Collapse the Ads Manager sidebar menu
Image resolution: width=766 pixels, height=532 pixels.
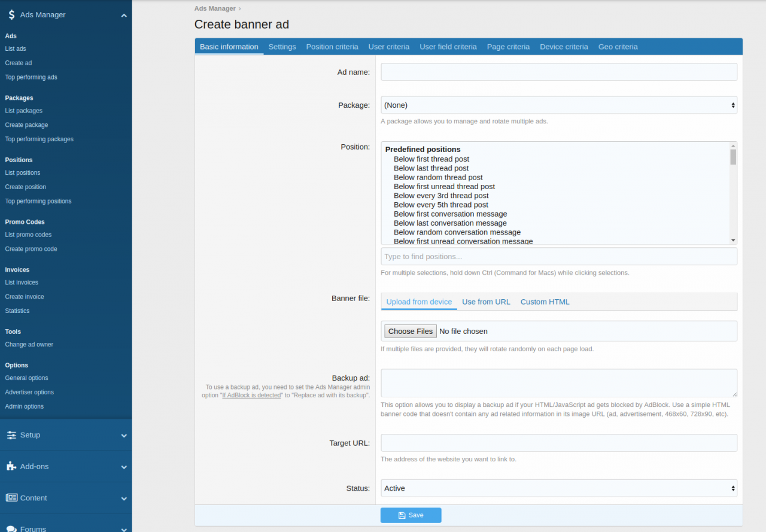point(124,14)
